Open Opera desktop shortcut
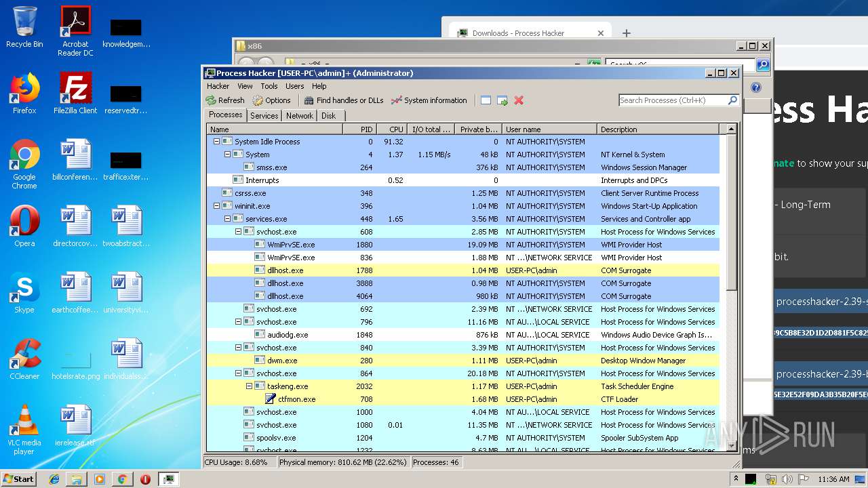 point(24,226)
